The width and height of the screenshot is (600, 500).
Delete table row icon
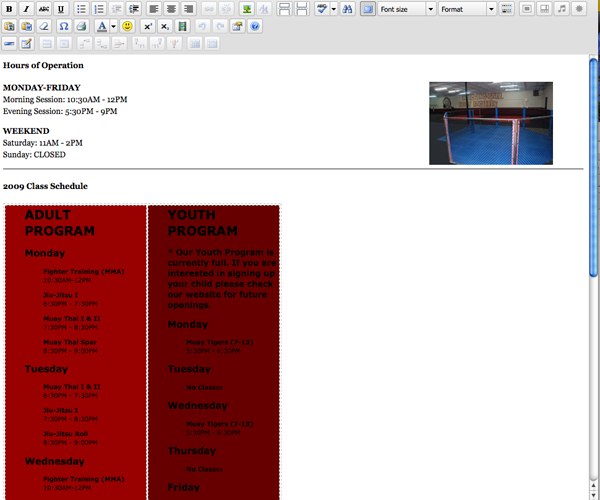click(119, 44)
